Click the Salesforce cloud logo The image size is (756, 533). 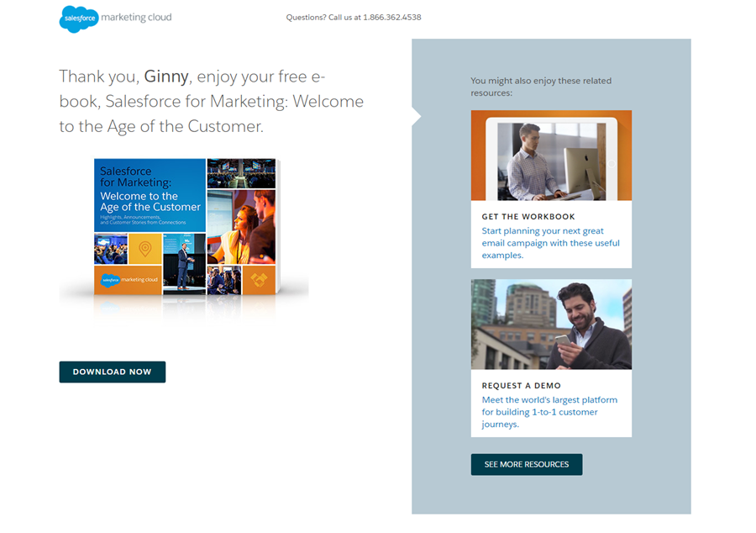coord(79,18)
